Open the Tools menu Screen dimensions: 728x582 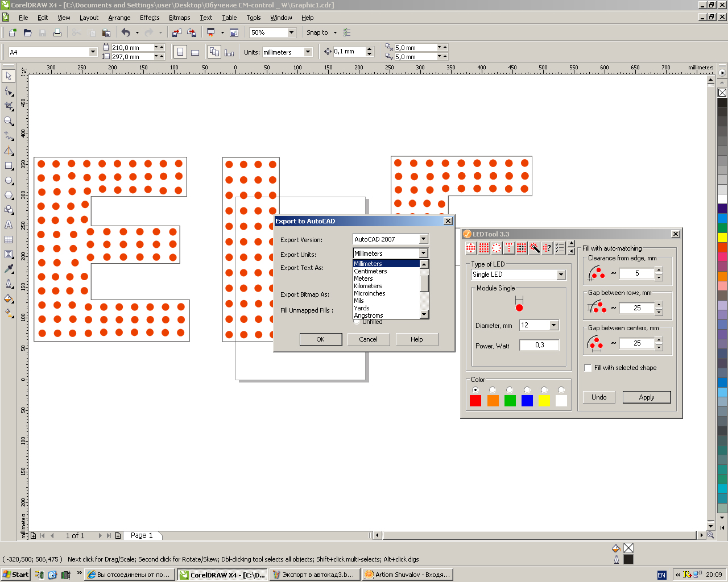pos(254,18)
